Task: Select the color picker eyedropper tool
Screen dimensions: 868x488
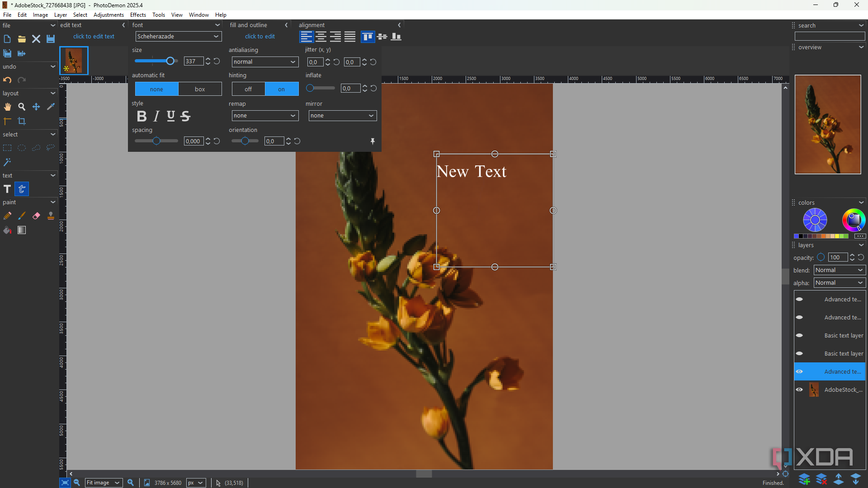Action: coord(51,107)
